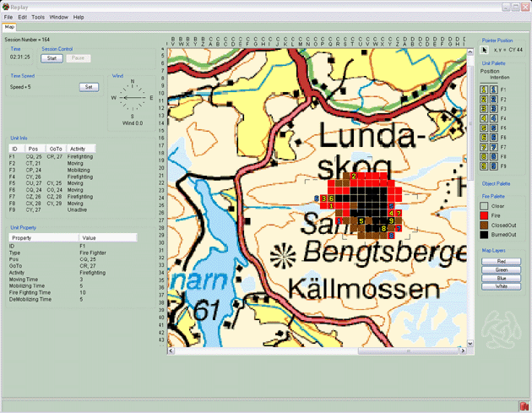Click yellow unit 2 marker on map

point(352,177)
